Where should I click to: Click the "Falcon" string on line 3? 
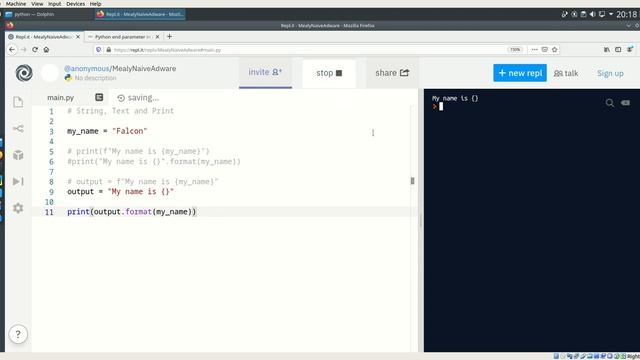129,131
